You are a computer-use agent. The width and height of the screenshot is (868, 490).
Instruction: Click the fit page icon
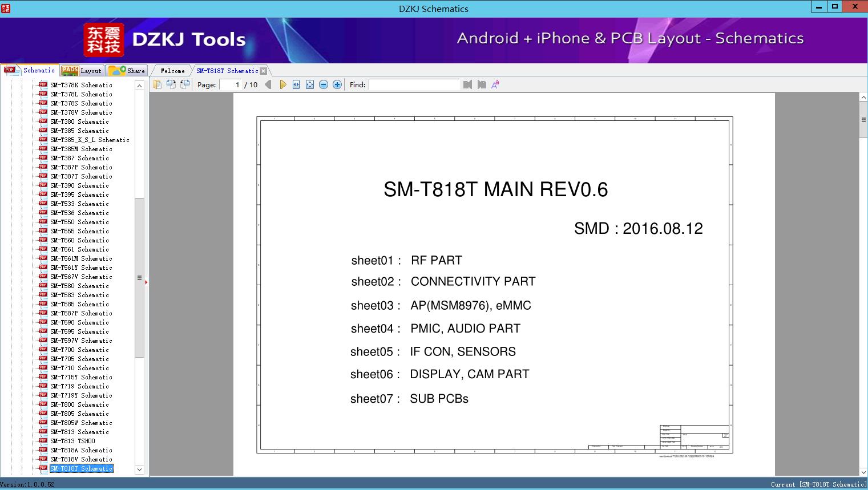(310, 84)
